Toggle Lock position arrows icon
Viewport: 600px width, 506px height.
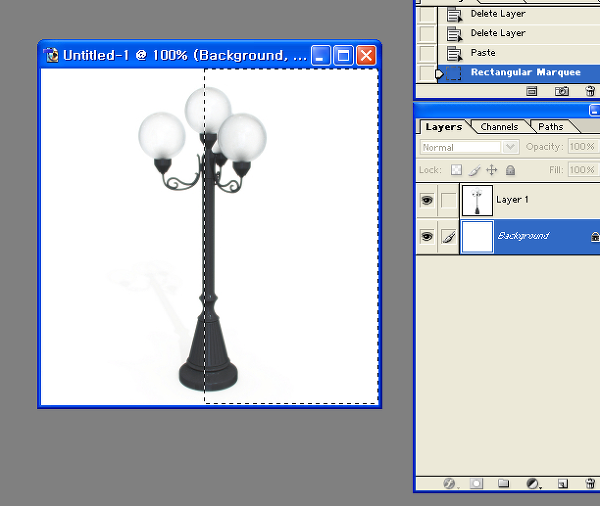click(492, 170)
